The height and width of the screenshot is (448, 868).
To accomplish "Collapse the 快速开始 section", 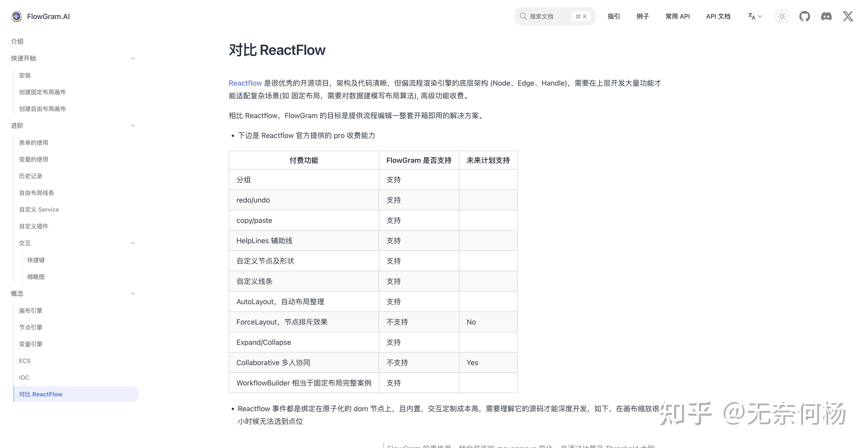I will [133, 58].
